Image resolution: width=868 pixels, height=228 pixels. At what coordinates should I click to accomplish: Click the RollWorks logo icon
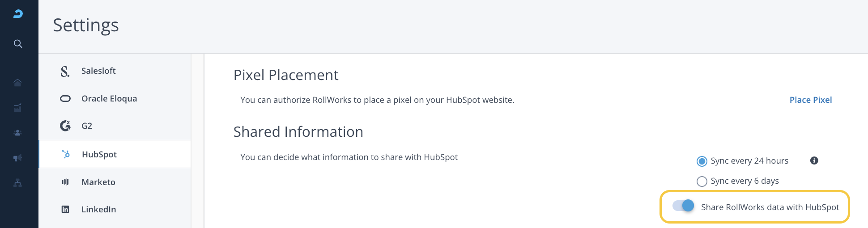click(x=18, y=14)
